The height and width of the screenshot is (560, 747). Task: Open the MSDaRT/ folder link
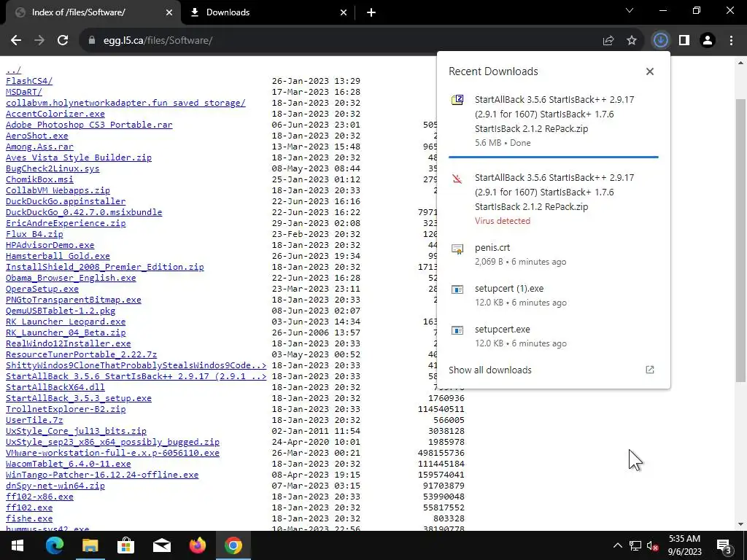(x=24, y=92)
